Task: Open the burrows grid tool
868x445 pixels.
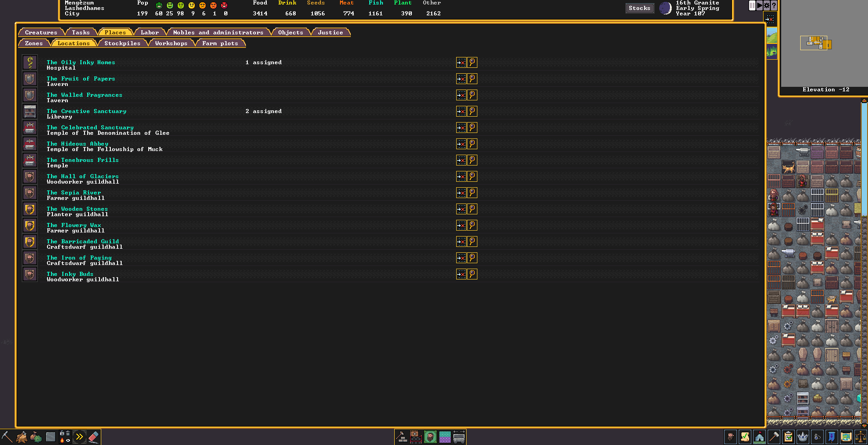Action: (445, 437)
